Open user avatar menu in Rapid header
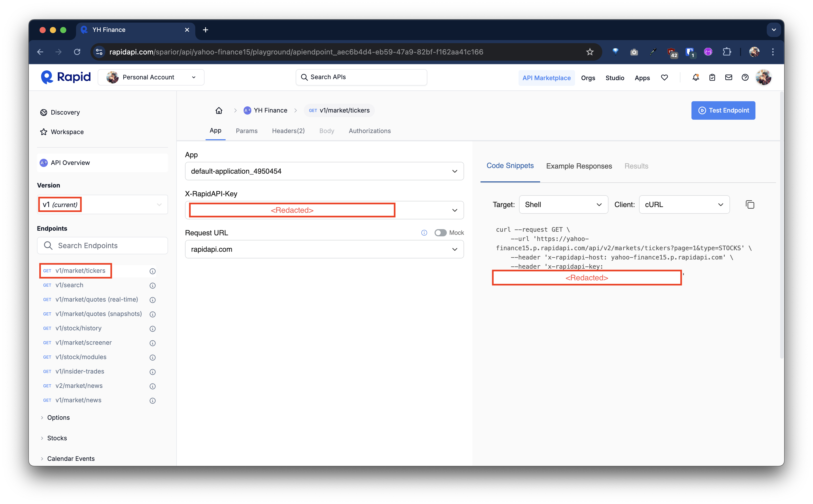 (x=763, y=77)
